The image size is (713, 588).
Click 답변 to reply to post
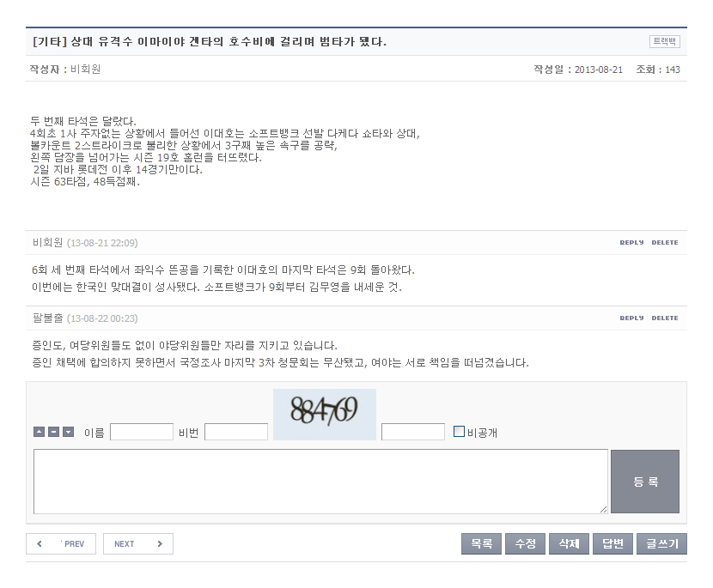click(612, 544)
